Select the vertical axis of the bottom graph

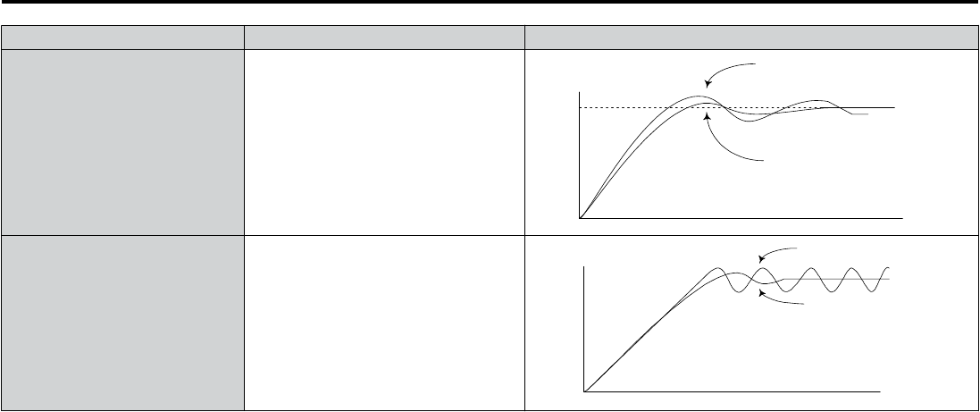(583, 329)
